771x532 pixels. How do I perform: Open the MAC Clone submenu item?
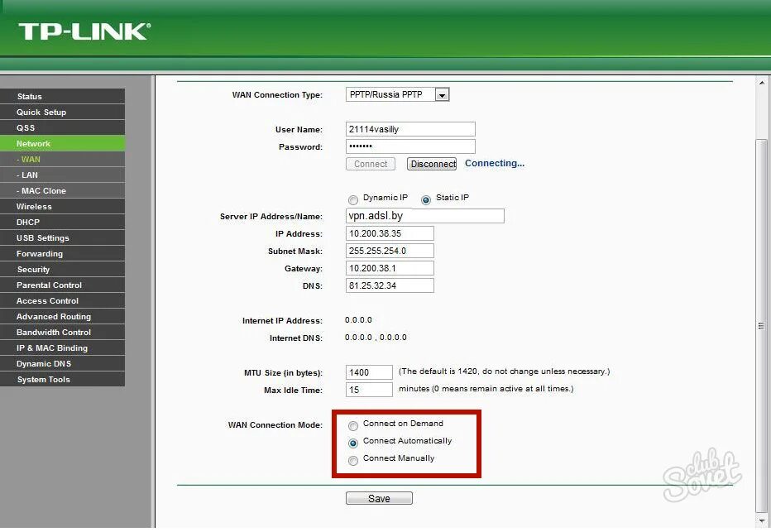pos(62,191)
